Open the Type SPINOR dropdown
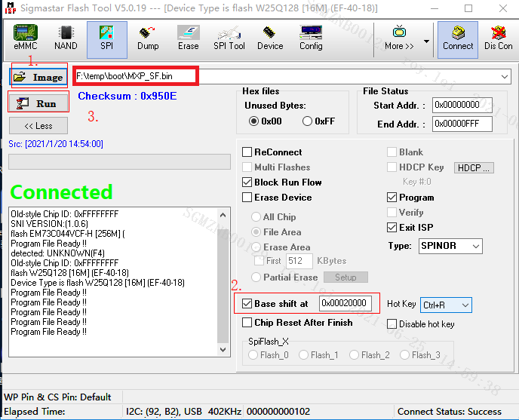 (450, 246)
